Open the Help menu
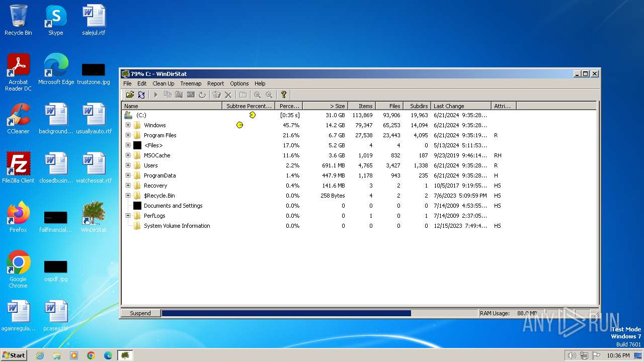 (260, 83)
